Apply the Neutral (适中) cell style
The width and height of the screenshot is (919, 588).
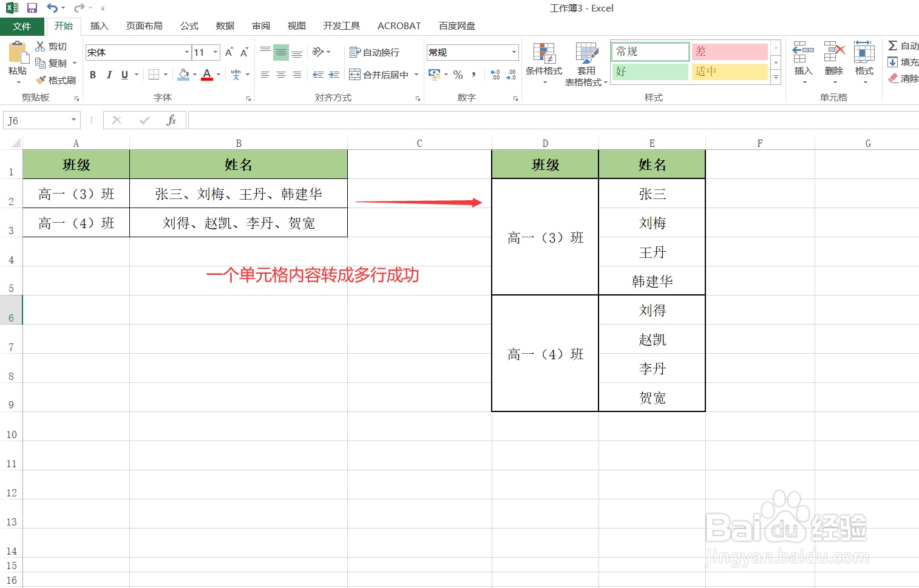pyautogui.click(x=730, y=72)
